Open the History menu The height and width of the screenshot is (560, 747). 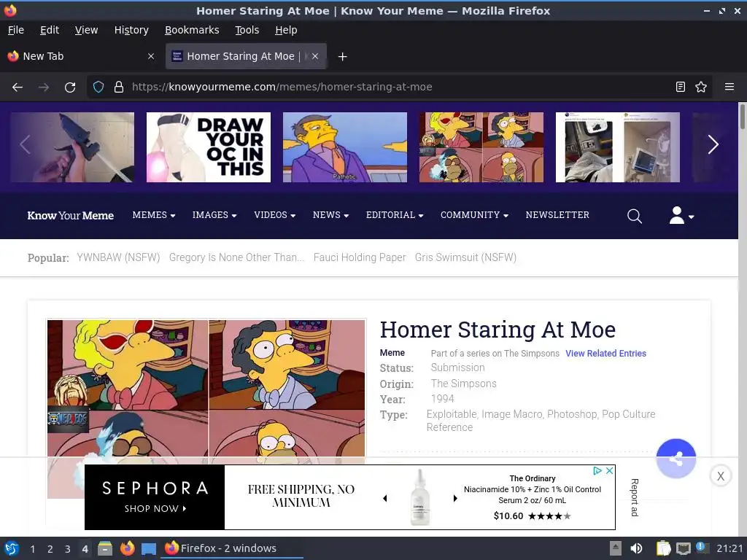click(x=131, y=30)
